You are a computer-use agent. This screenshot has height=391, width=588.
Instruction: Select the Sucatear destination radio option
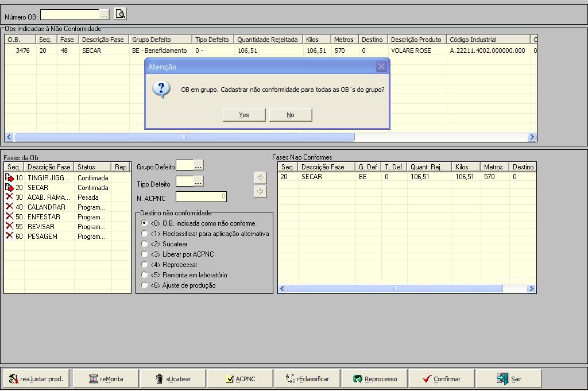click(x=145, y=244)
